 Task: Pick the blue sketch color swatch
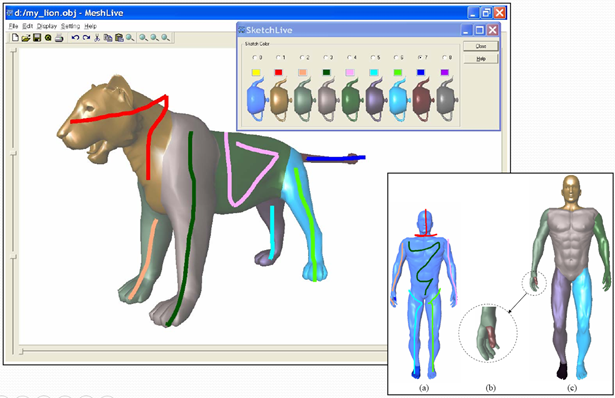point(421,72)
